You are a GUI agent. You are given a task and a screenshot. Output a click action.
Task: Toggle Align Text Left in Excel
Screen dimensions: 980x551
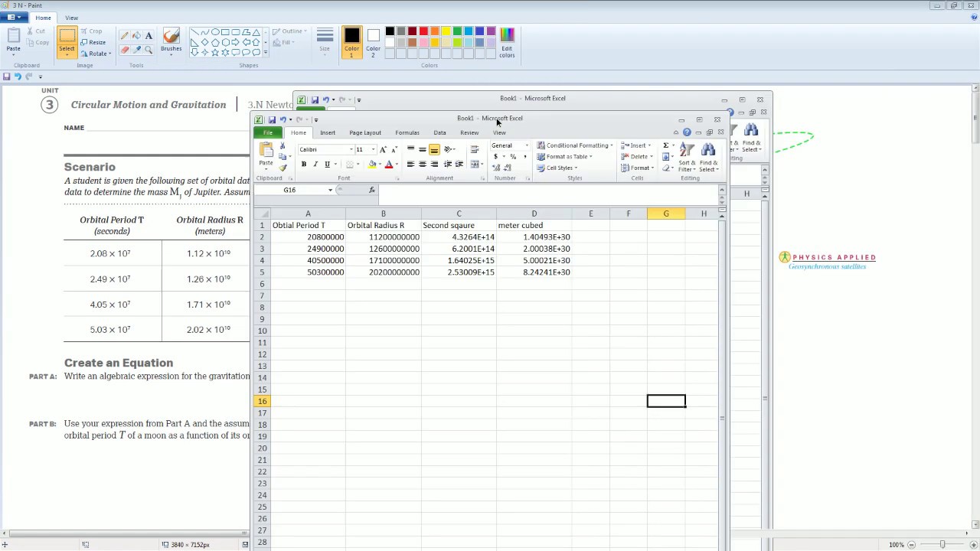410,165
